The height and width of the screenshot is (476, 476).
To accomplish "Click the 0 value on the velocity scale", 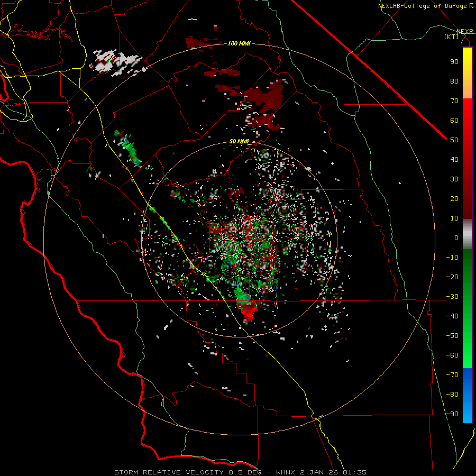I will coord(456,237).
